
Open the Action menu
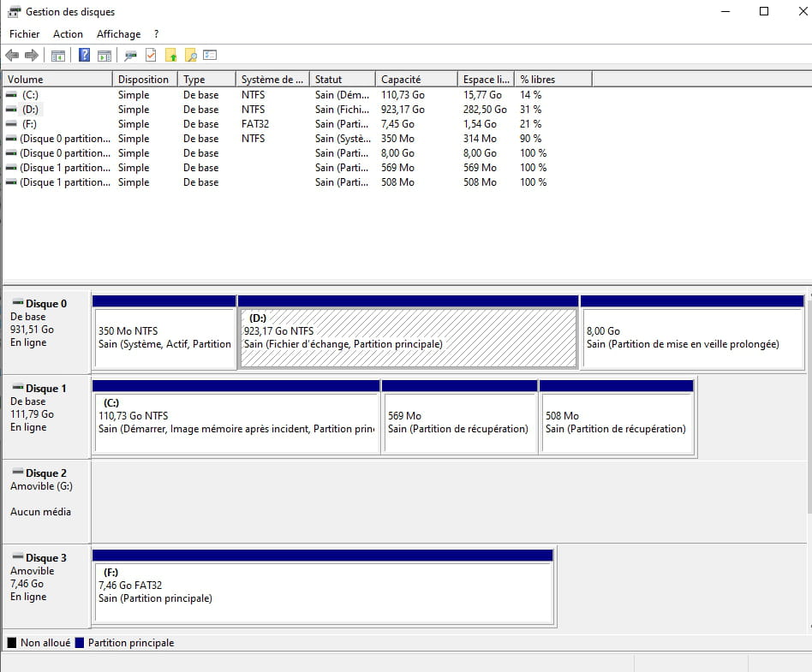point(68,34)
